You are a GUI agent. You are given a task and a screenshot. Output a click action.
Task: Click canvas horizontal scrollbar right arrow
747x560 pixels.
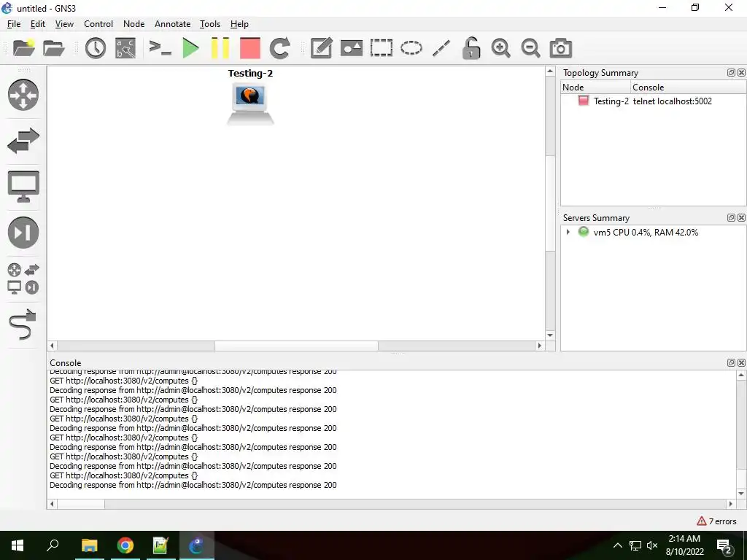[539, 346]
